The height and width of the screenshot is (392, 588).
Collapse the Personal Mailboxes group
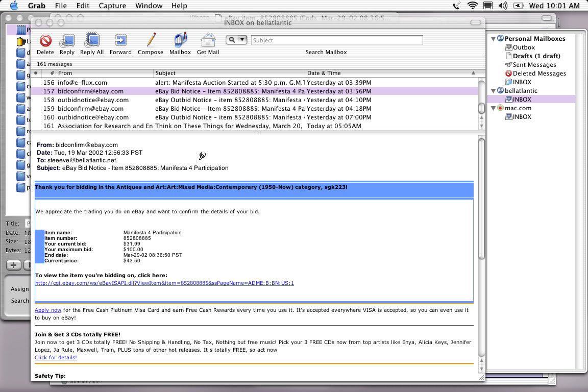[x=494, y=39]
